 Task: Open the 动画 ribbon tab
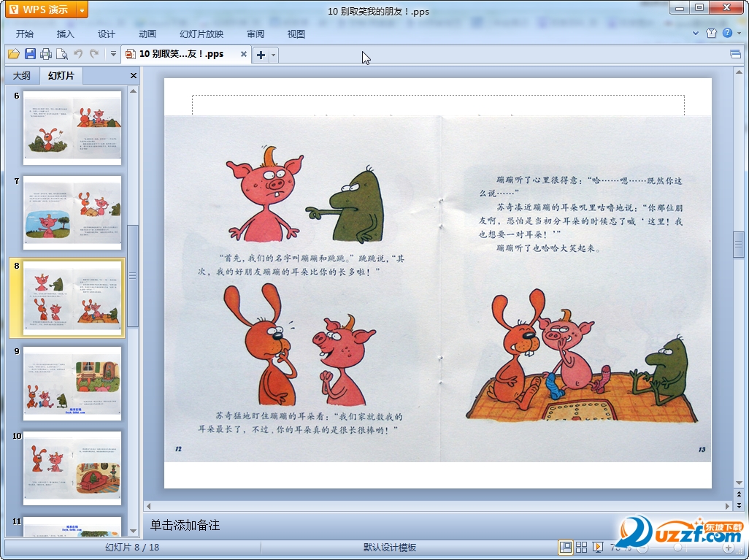pyautogui.click(x=147, y=34)
